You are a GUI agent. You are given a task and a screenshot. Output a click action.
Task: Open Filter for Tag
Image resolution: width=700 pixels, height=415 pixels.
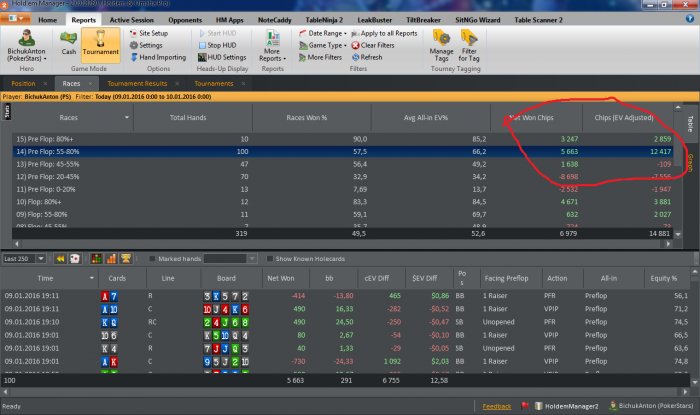[469, 46]
